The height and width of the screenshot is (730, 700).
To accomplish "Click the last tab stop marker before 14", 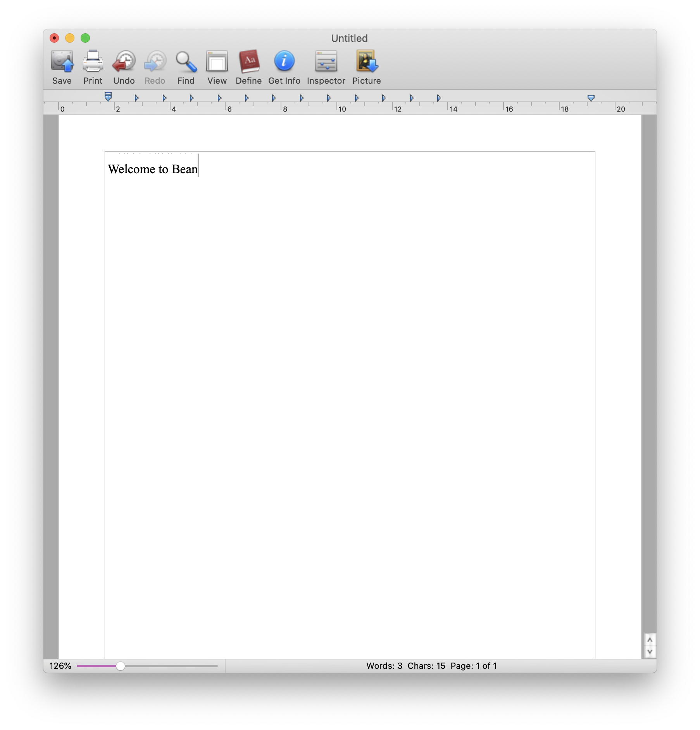I will pos(439,98).
